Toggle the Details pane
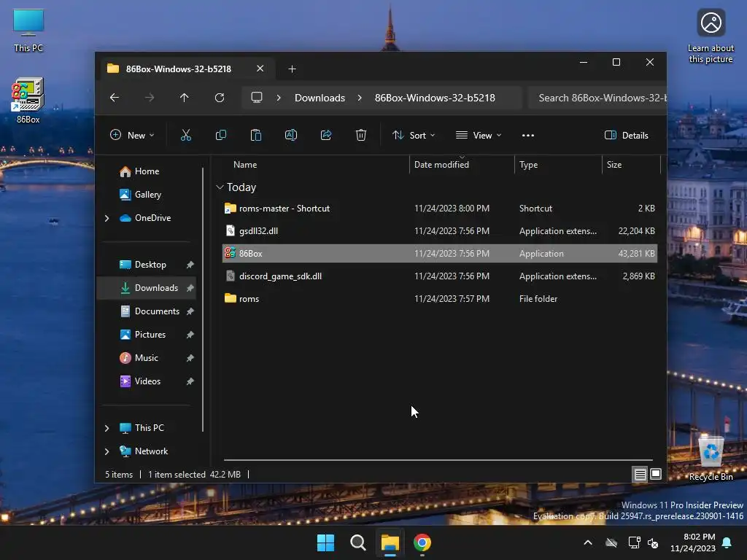Screen dimensions: 747x560 tap(627, 135)
